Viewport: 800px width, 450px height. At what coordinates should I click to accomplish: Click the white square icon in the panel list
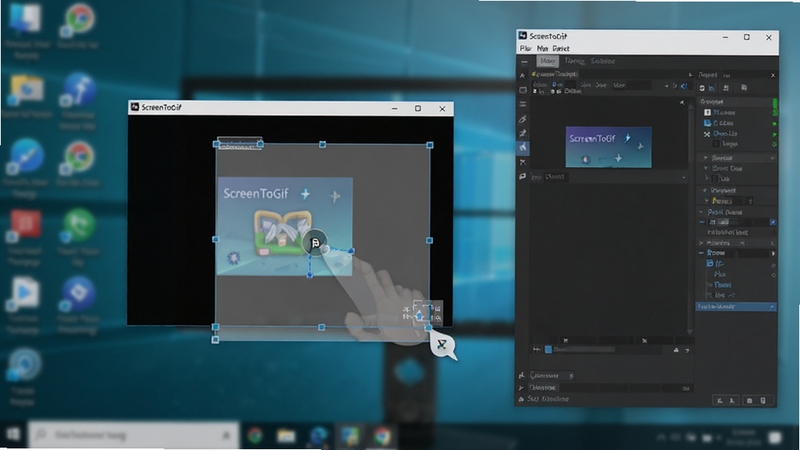click(x=707, y=112)
